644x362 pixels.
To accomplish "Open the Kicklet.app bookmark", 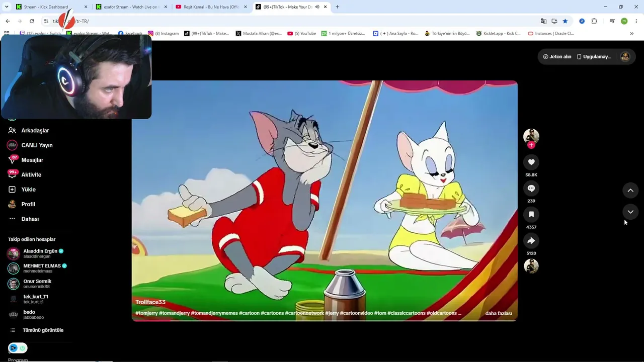I will (x=499, y=34).
